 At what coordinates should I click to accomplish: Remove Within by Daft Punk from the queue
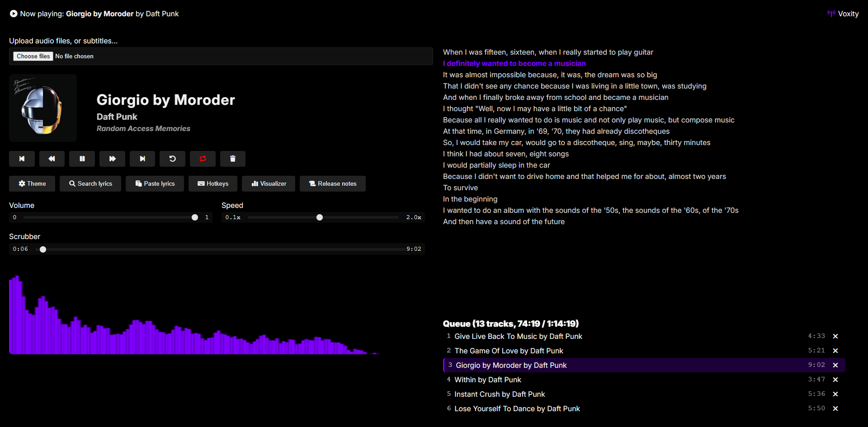pos(835,380)
